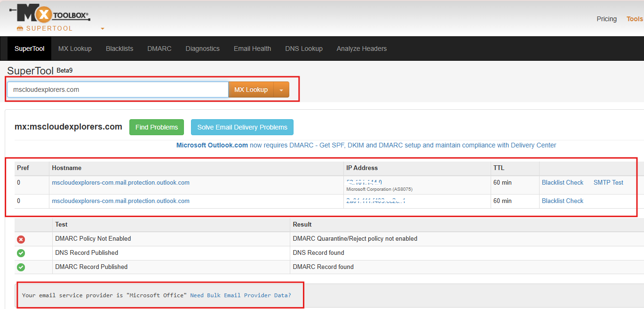Image resolution: width=644 pixels, height=309 pixels.
Task: Open the DMARC nav tab
Action: 159,49
